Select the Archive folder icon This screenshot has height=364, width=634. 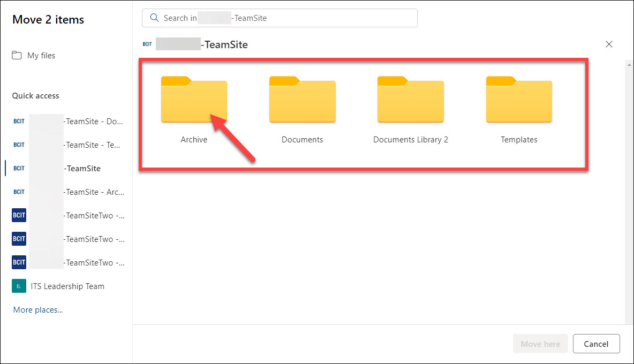coord(194,100)
